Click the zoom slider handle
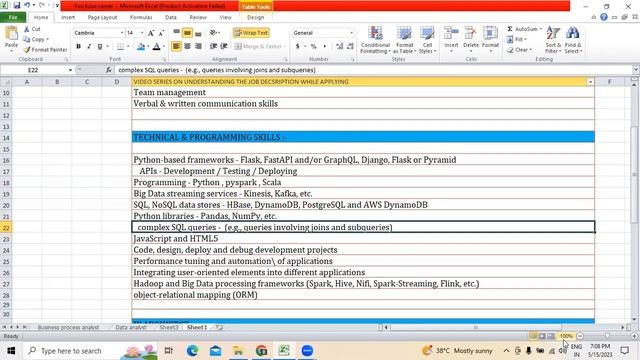 607,336
